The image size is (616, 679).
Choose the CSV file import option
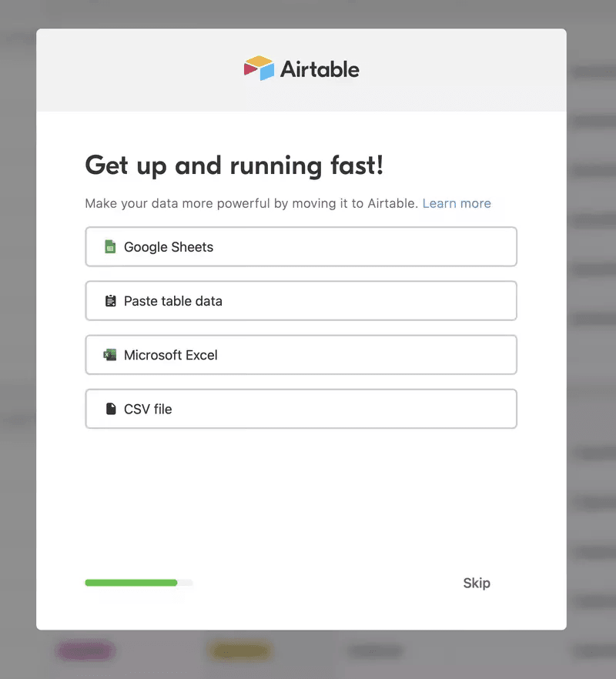tap(300, 409)
